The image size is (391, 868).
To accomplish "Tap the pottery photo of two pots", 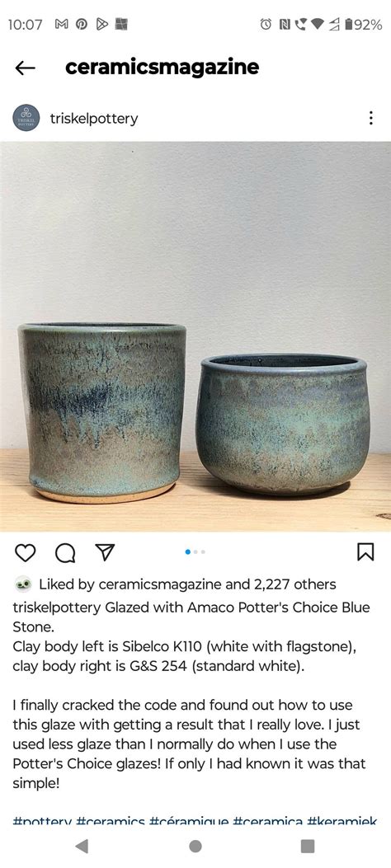I will tap(195, 336).
